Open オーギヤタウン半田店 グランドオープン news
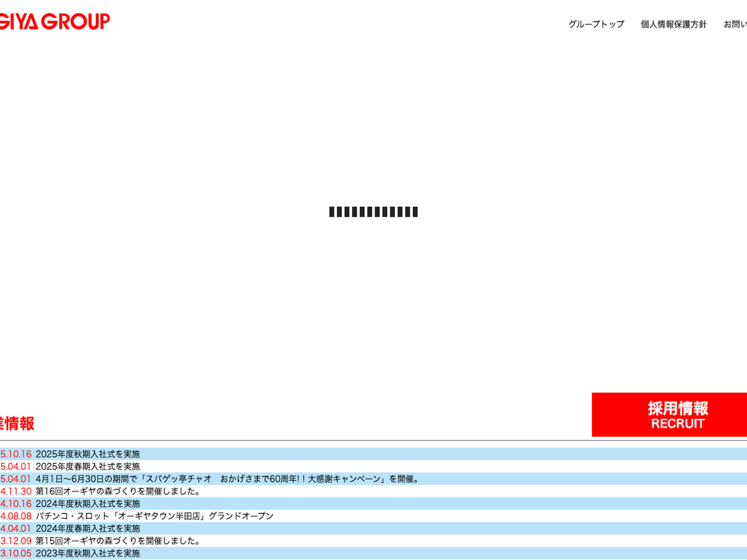 coord(154,516)
